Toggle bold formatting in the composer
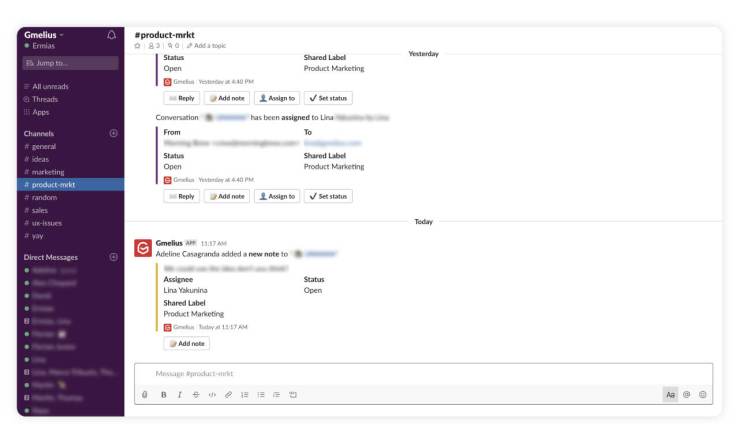Image resolution: width=739 pixels, height=439 pixels. click(x=164, y=395)
